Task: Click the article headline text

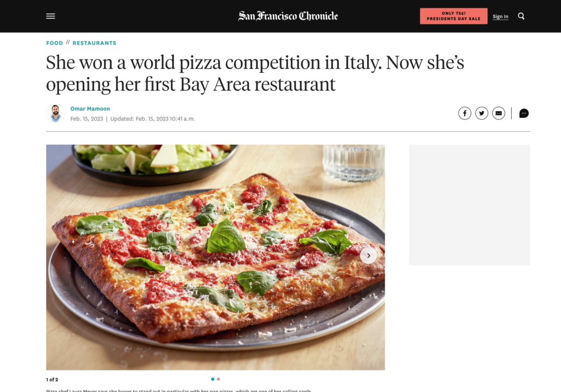Action: point(255,73)
